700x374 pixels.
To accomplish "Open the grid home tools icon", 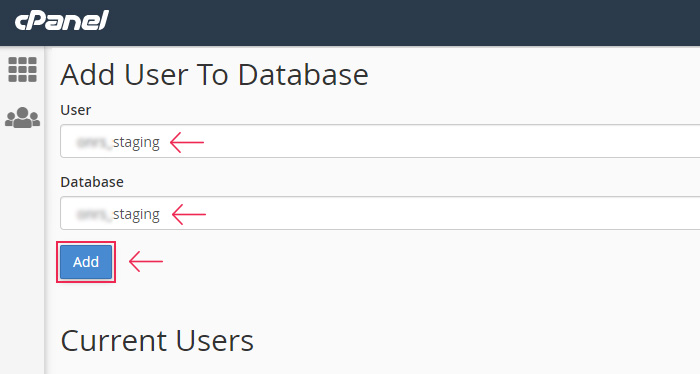I will [x=22, y=70].
